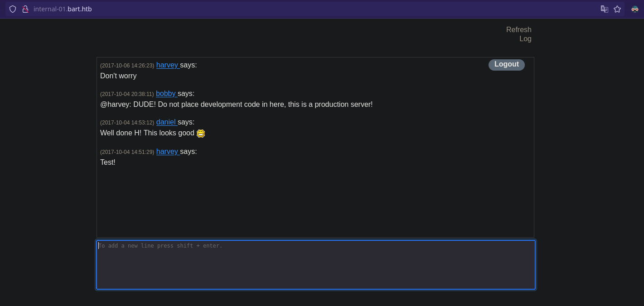The width and height of the screenshot is (644, 306).
Task: Click the translate page icon
Action: 604,9
